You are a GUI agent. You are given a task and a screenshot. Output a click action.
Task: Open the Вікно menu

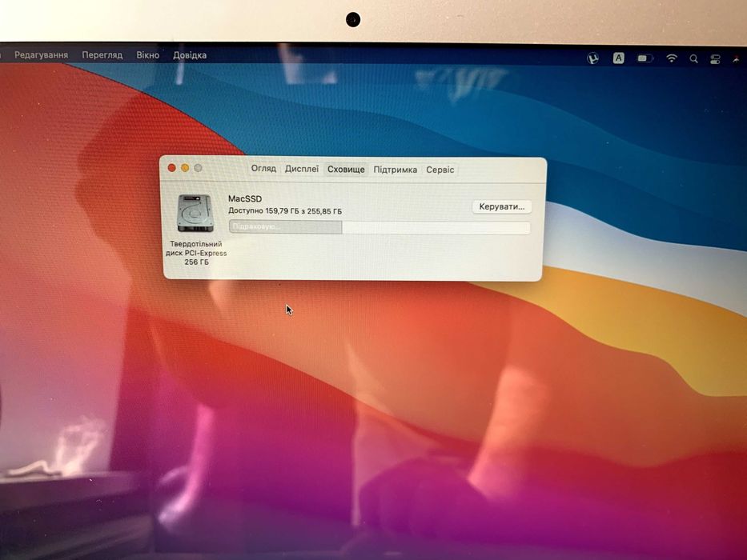pyautogui.click(x=147, y=55)
